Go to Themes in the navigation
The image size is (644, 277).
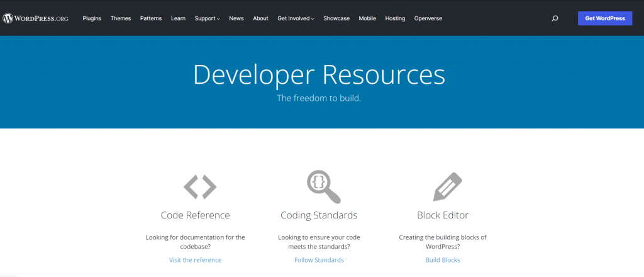(121, 18)
